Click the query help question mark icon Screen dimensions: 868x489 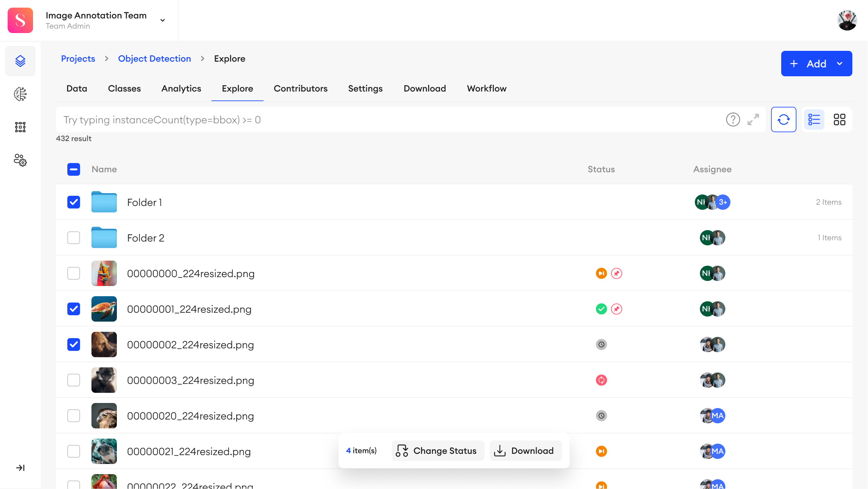tap(733, 120)
